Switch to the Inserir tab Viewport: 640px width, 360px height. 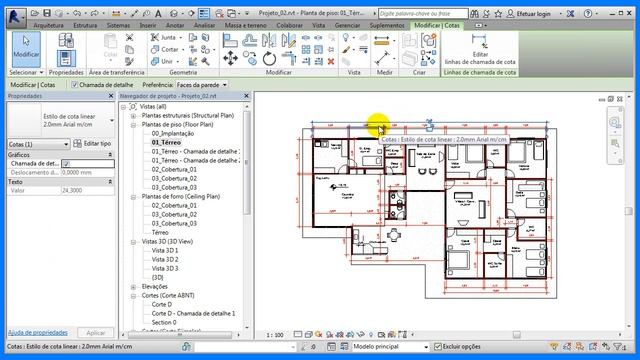pyautogui.click(x=147, y=25)
